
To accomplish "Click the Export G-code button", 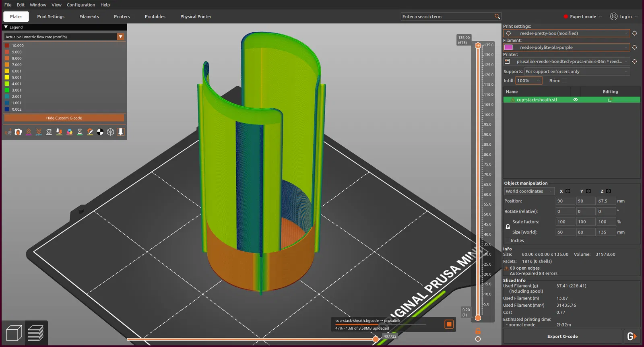I will (562, 337).
